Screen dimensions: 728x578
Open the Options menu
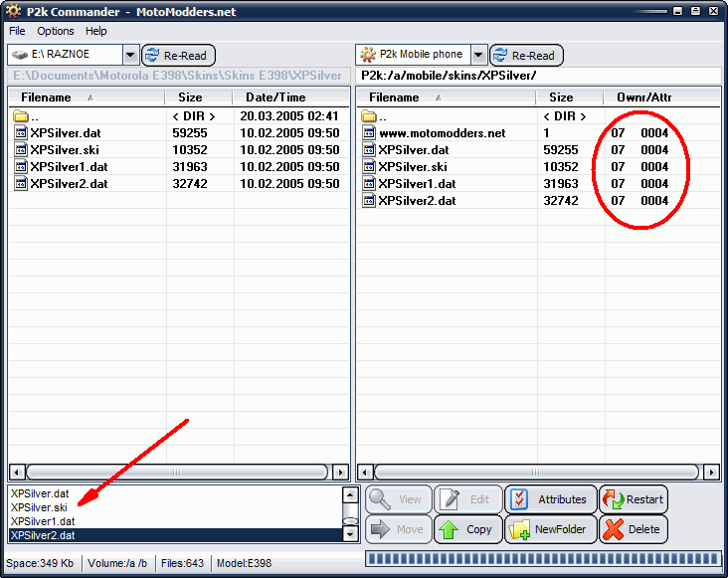[x=56, y=31]
